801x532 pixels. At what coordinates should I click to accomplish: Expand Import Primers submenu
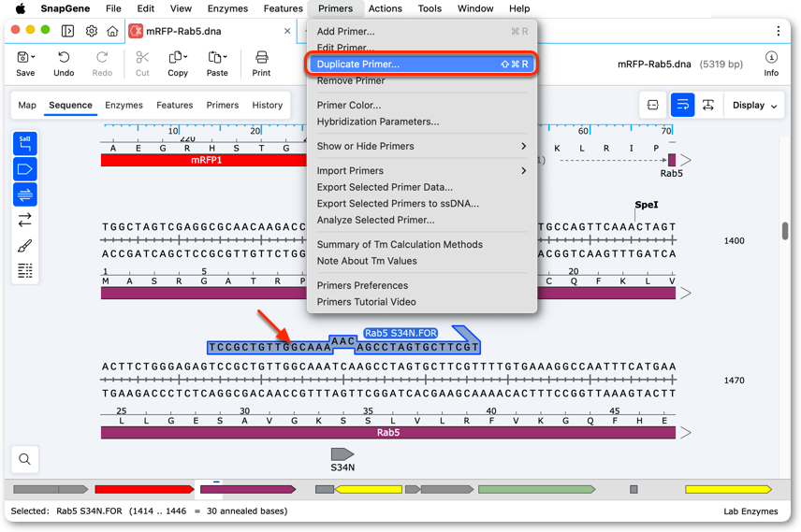tap(422, 170)
